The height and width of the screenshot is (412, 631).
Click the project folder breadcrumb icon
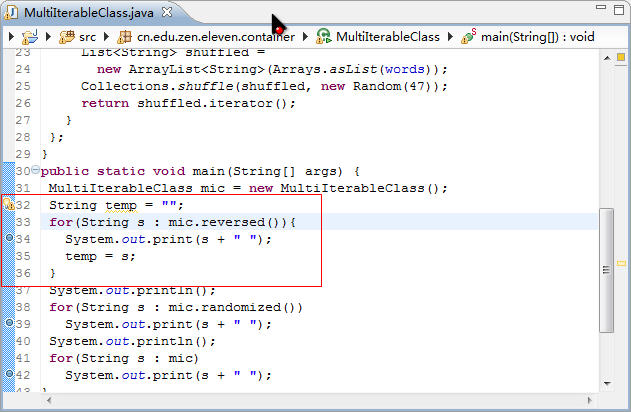(x=30, y=37)
